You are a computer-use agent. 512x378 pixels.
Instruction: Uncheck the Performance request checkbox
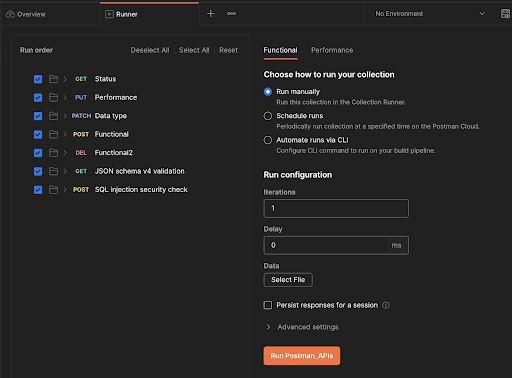pos(38,97)
